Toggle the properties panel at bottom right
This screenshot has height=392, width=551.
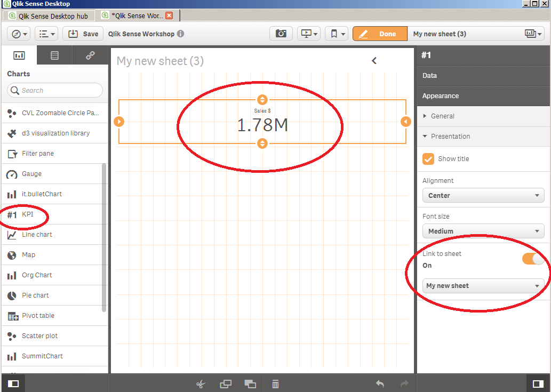[538, 383]
